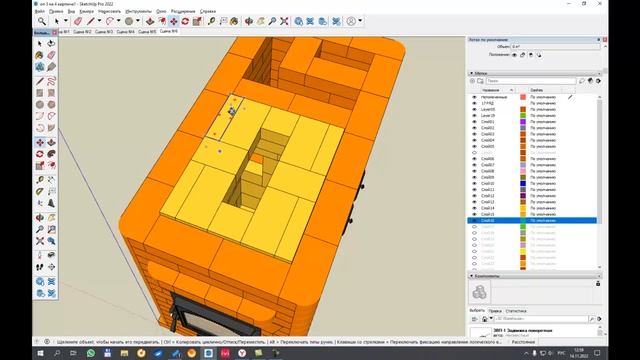Toggle visibility eye of the Слой09 tag
Viewport: 640px width, 360px height.
point(474,177)
